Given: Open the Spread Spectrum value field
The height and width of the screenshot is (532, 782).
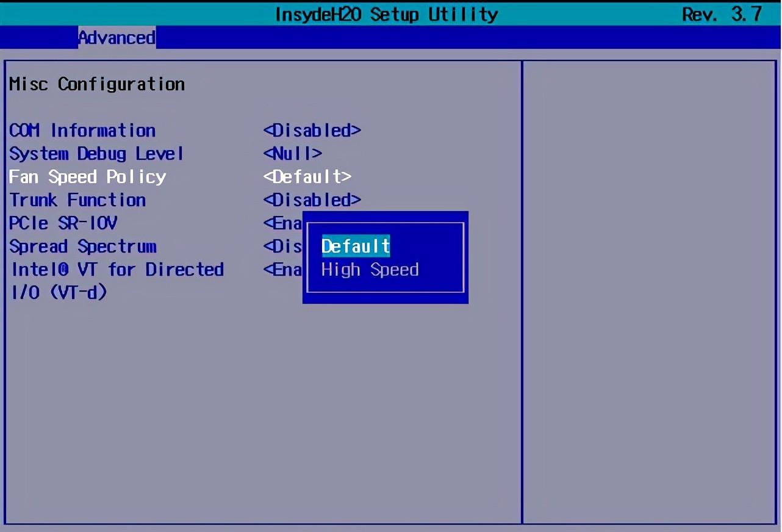Looking at the screenshot, I should tap(283, 246).
